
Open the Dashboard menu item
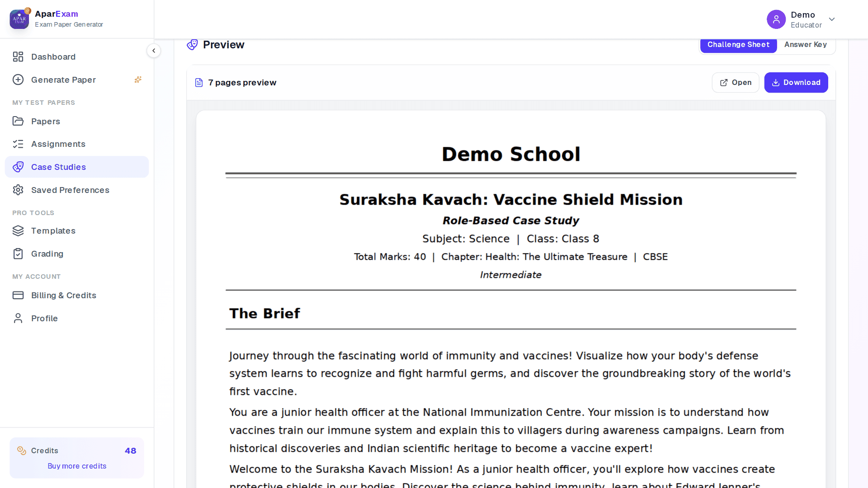pyautogui.click(x=77, y=57)
